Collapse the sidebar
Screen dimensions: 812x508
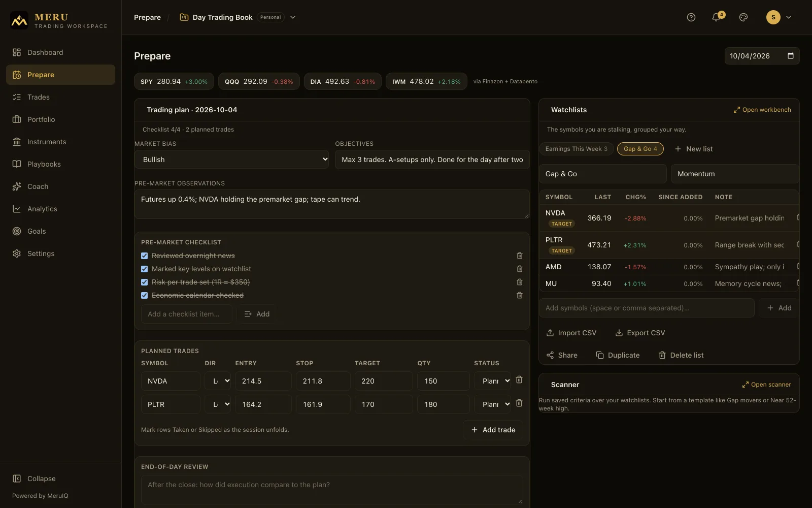[34, 479]
